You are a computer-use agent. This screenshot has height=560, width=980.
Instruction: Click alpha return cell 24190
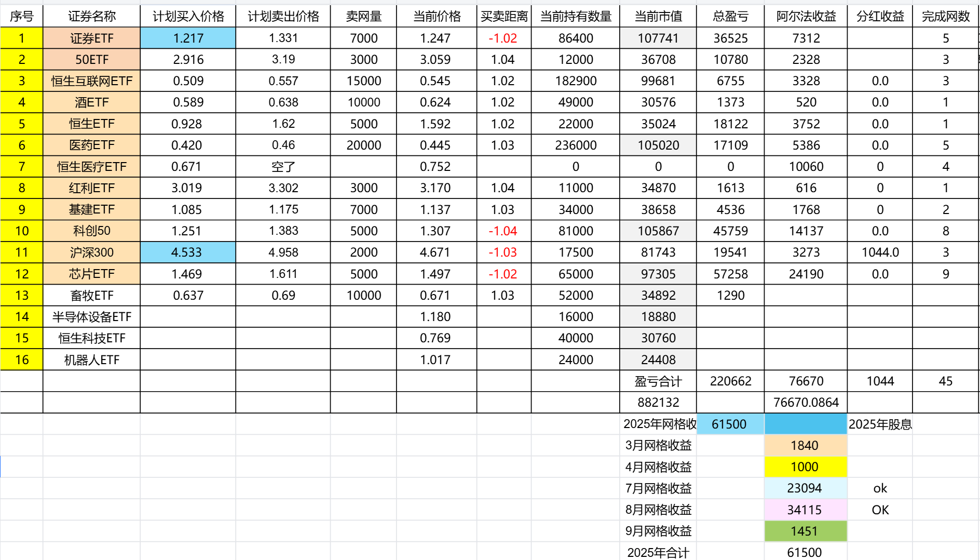(806, 274)
